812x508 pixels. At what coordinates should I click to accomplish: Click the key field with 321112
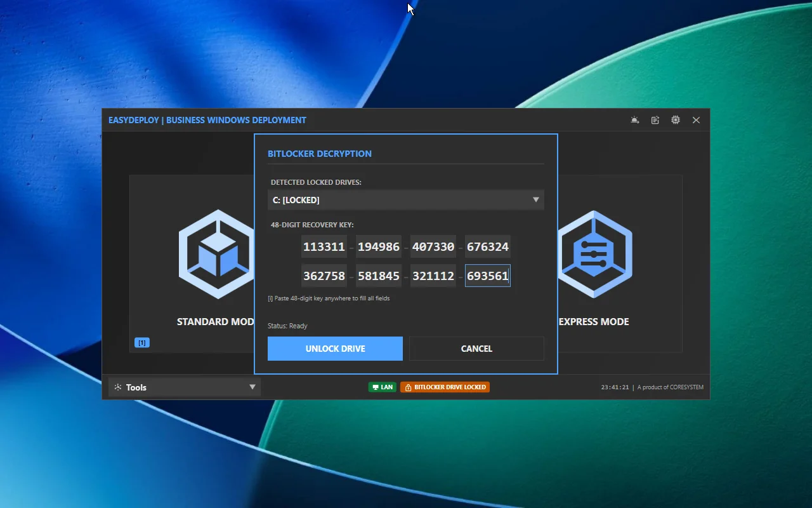click(433, 276)
